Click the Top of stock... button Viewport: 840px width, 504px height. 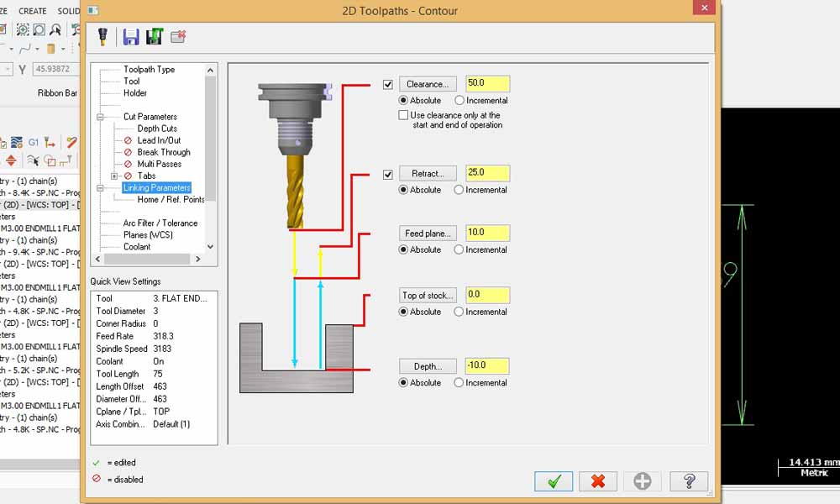pyautogui.click(x=428, y=296)
